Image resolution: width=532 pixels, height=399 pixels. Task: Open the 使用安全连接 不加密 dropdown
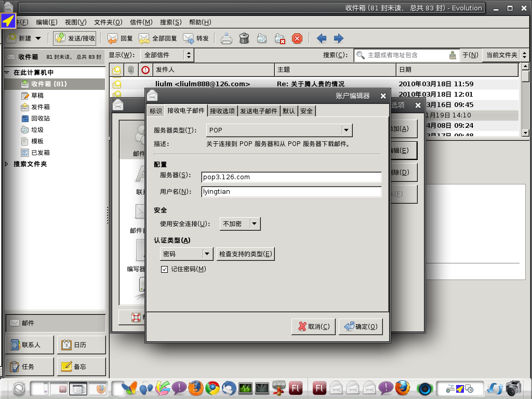point(240,224)
